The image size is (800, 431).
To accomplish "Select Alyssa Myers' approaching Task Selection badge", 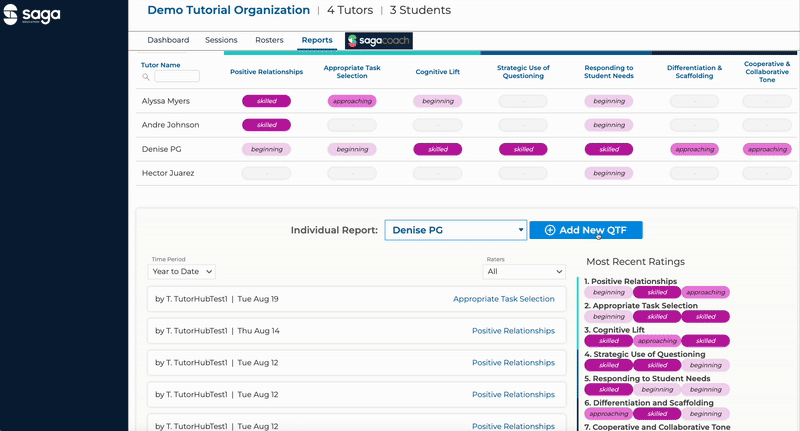I will 352,101.
